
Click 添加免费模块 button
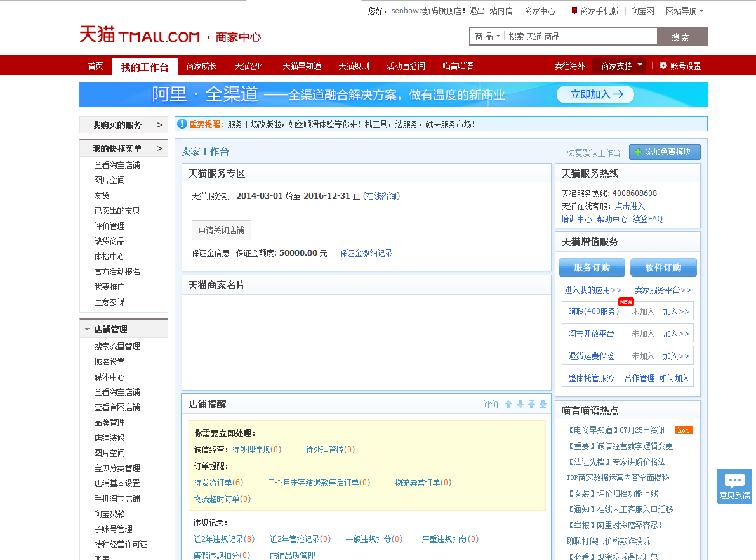click(665, 152)
